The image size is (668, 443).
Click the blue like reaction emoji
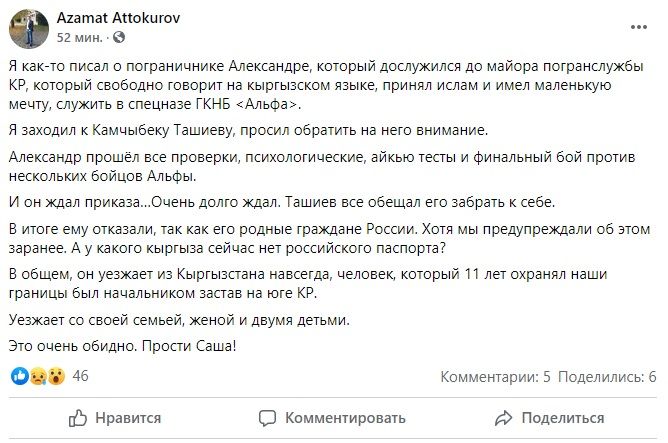tap(18, 376)
